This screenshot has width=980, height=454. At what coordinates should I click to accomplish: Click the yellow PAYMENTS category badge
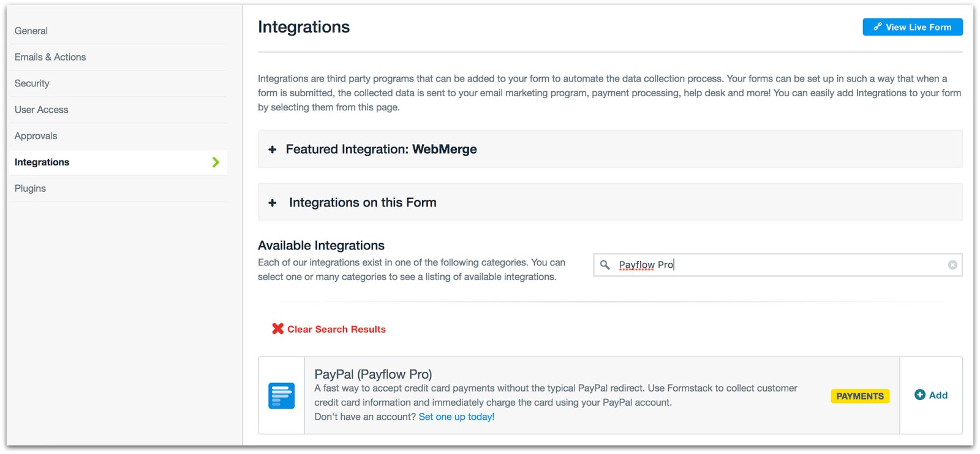click(x=859, y=396)
